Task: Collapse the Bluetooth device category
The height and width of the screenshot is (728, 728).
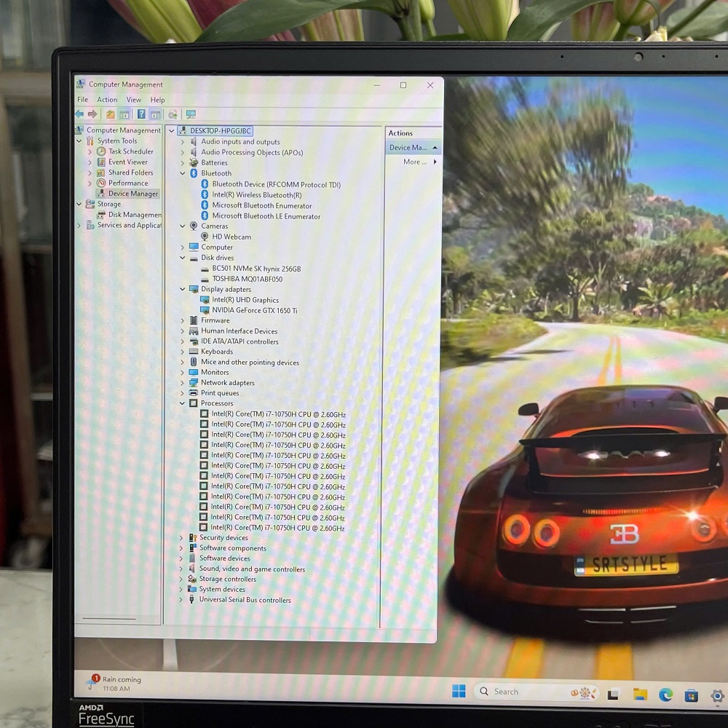Action: [183, 173]
